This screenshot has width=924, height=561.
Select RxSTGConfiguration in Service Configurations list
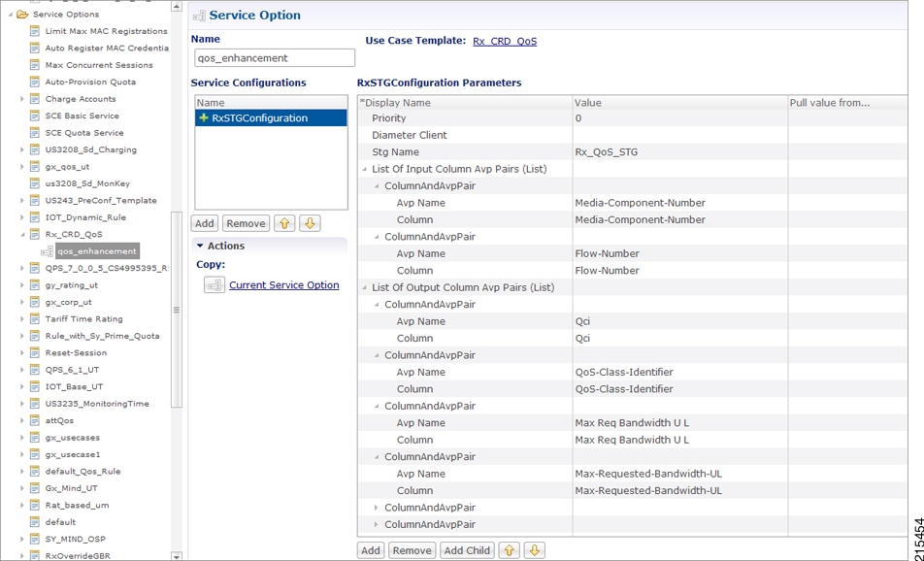pos(271,117)
